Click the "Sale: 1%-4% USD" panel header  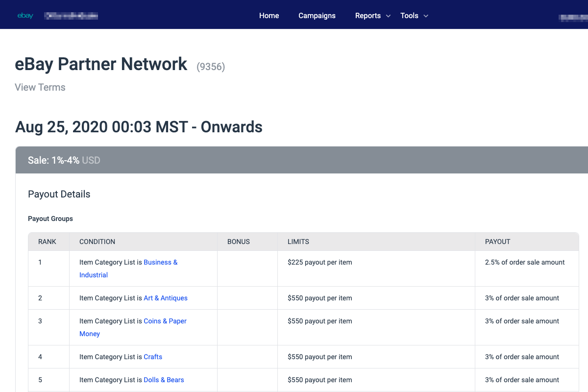(x=302, y=160)
